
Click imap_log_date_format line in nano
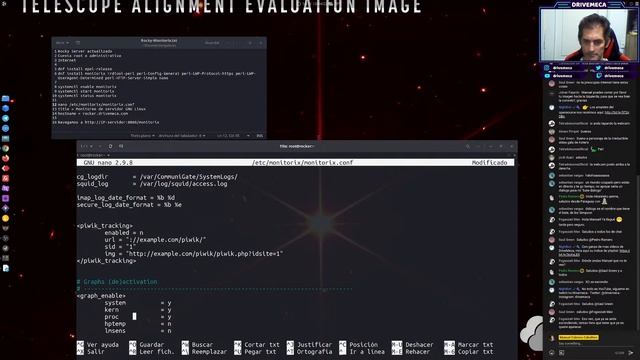point(126,198)
